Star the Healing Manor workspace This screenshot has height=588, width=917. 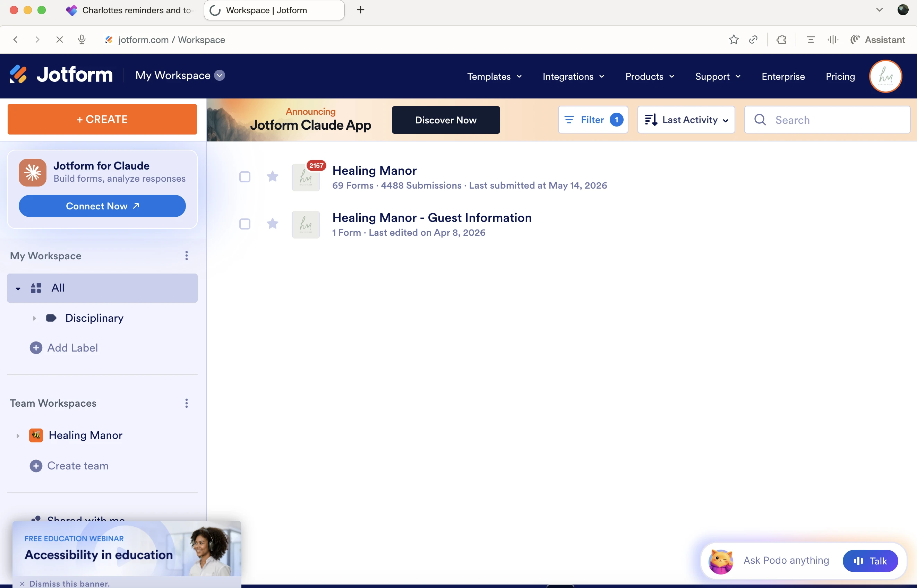pyautogui.click(x=272, y=176)
